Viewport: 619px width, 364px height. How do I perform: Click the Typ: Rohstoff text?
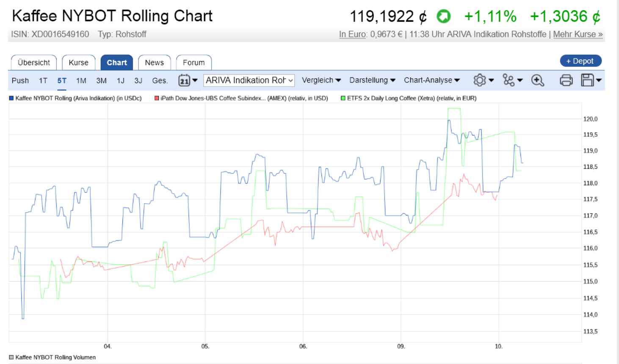[122, 34]
